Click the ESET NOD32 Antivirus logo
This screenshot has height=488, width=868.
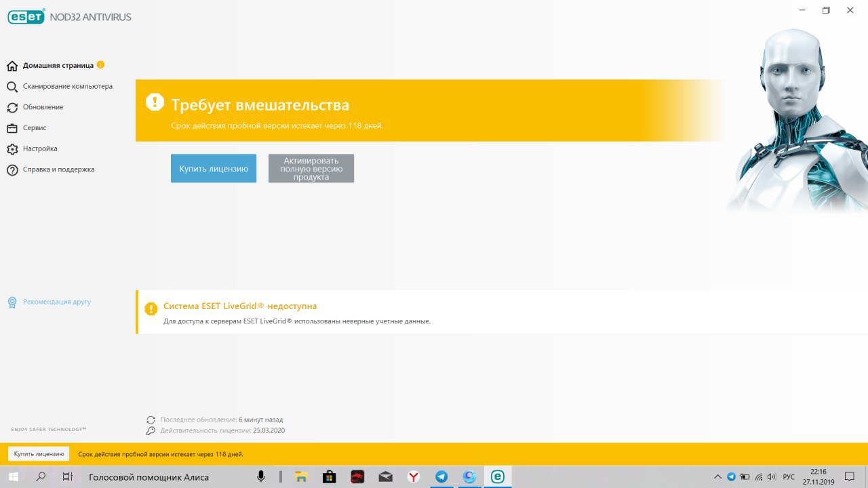coord(69,17)
